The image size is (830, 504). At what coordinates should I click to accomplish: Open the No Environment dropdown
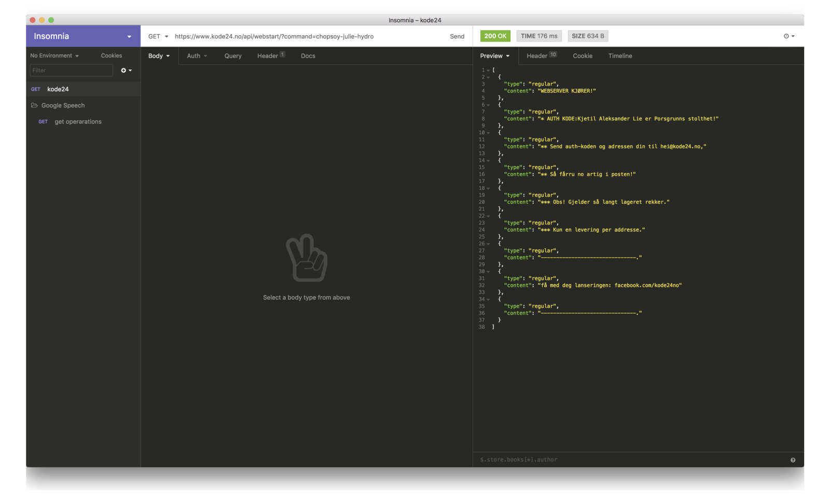54,55
